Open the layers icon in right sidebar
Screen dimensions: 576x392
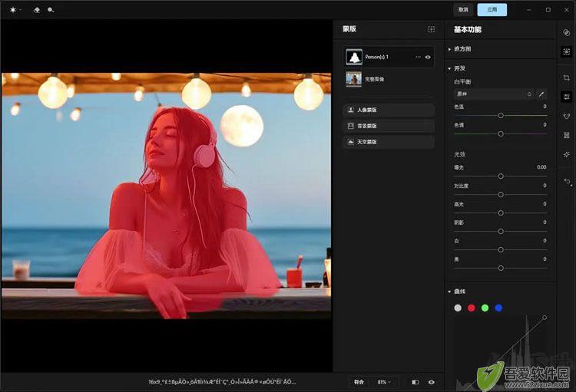pos(567,33)
